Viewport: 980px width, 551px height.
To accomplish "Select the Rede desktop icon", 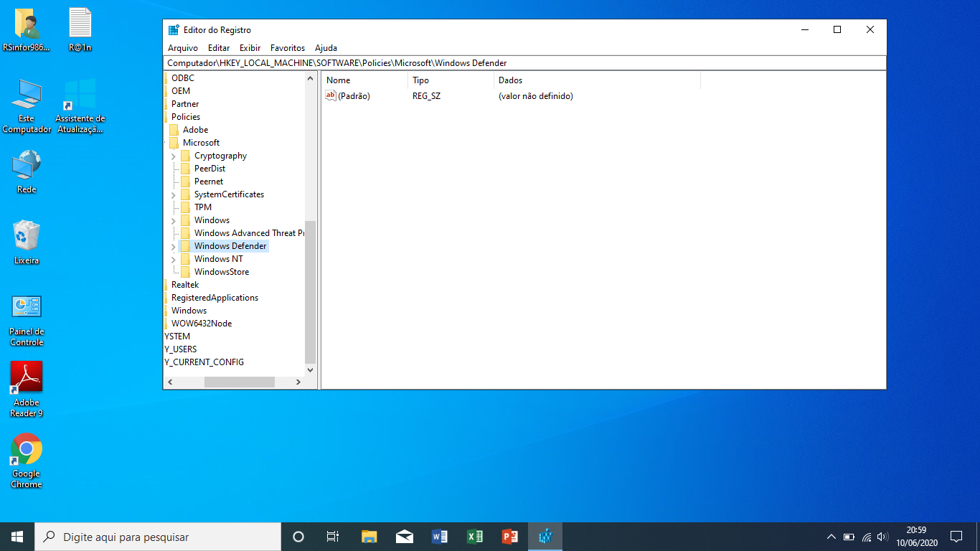I will point(27,171).
